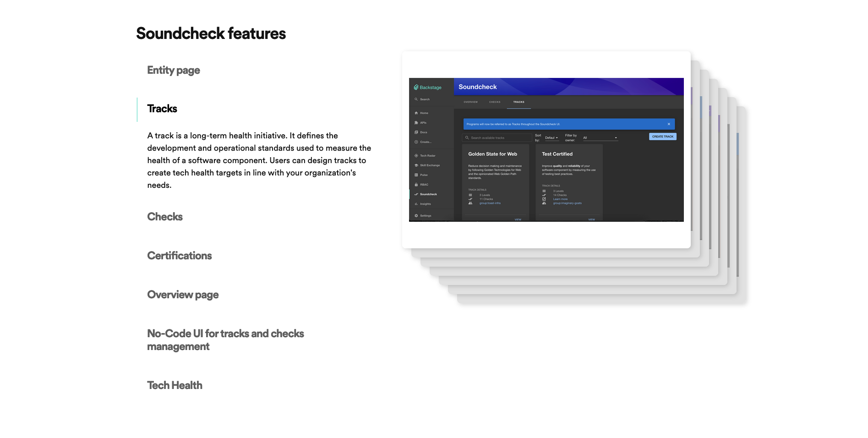Click the group icon on Golden State for Web

pyautogui.click(x=470, y=203)
